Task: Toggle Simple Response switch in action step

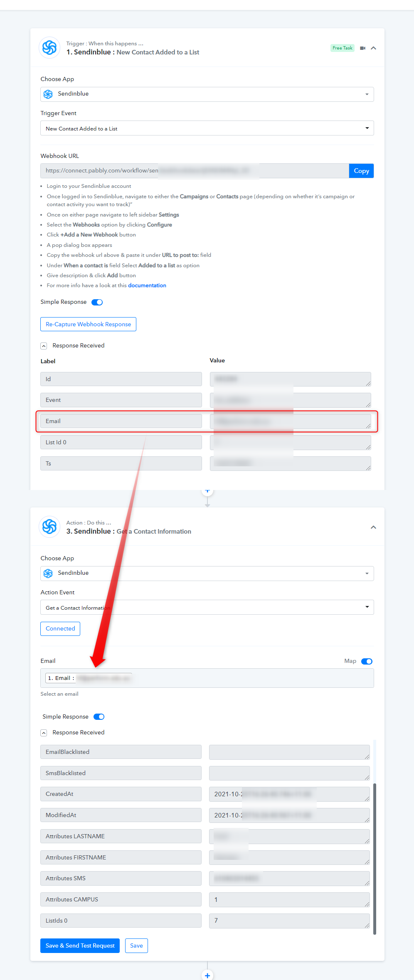Action: tap(99, 717)
